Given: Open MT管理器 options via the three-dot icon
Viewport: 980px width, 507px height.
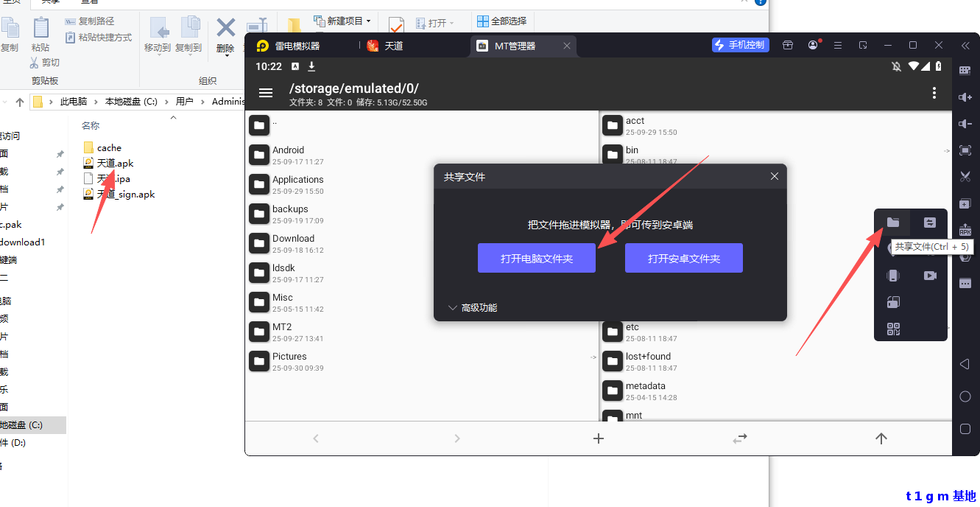Looking at the screenshot, I should [934, 93].
